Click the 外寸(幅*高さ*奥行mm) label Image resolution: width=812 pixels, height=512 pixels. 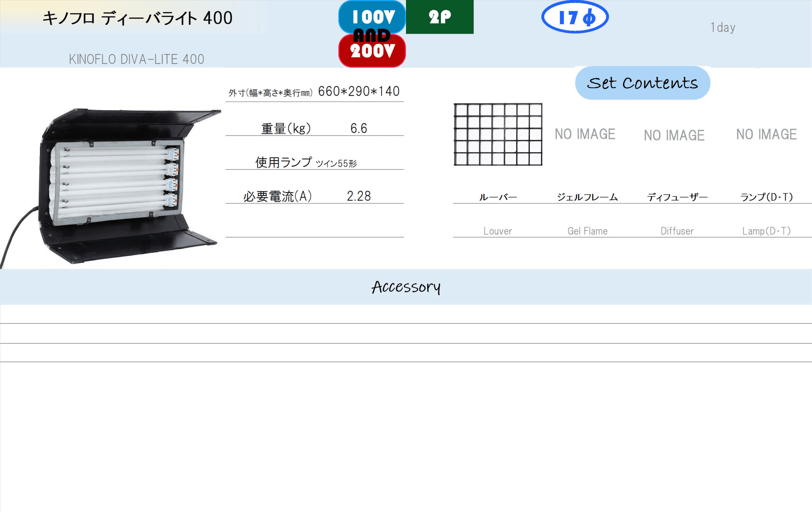coord(271,93)
